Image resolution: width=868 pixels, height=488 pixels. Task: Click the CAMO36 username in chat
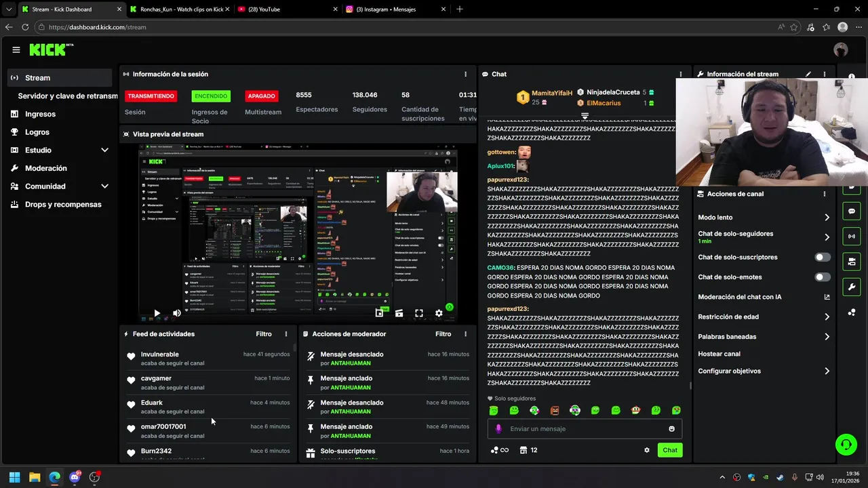501,268
